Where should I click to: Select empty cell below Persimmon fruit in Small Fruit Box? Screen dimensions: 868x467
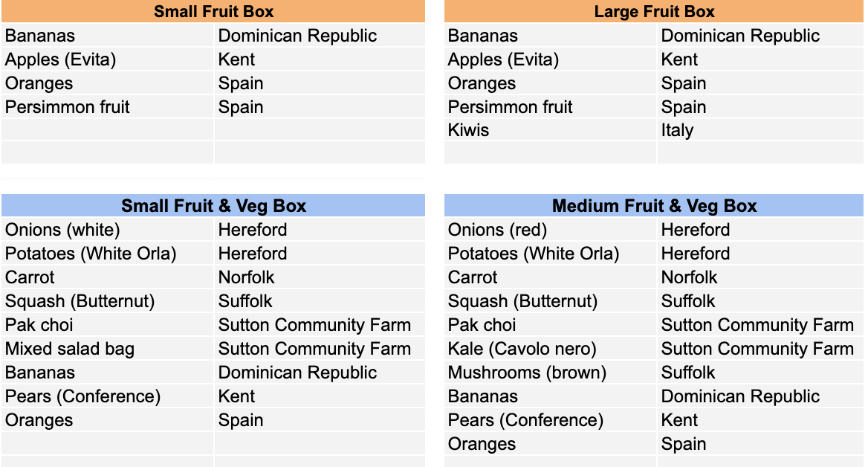pos(108,130)
